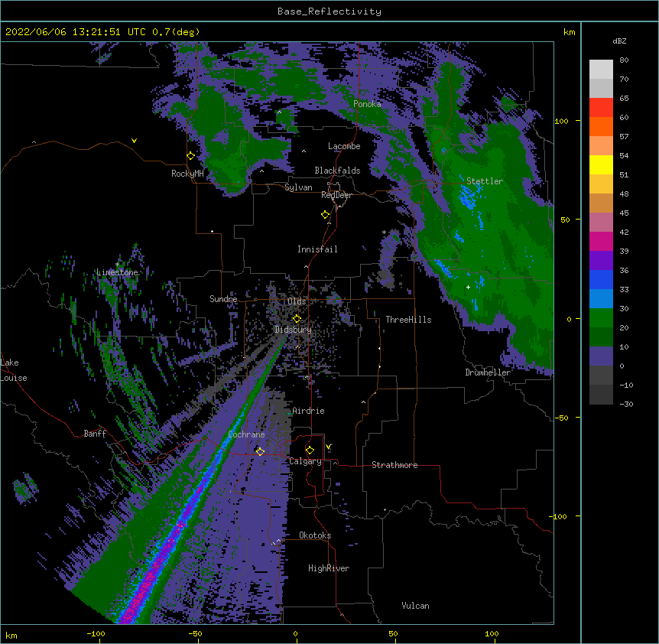This screenshot has width=659, height=644.
Task: Click the -100 tick on horizontal axis
Action: (96, 633)
